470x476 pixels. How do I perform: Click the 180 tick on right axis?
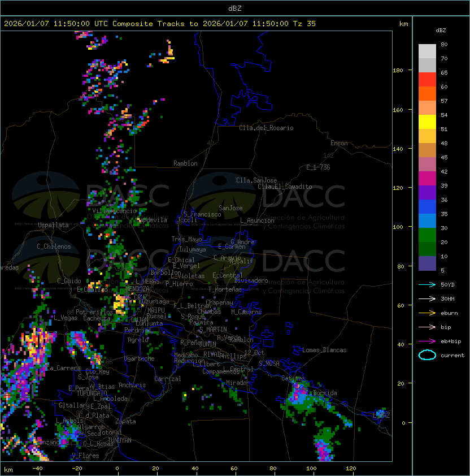pyautogui.click(x=398, y=71)
